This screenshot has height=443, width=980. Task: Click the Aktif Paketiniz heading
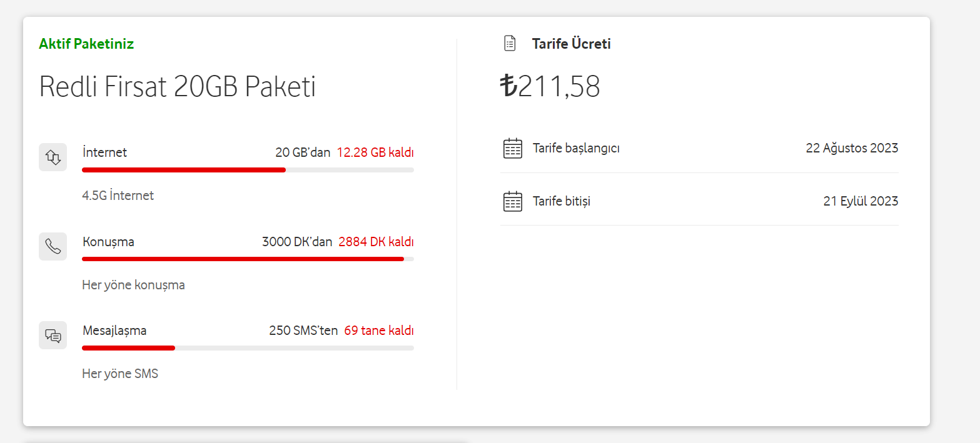click(86, 44)
